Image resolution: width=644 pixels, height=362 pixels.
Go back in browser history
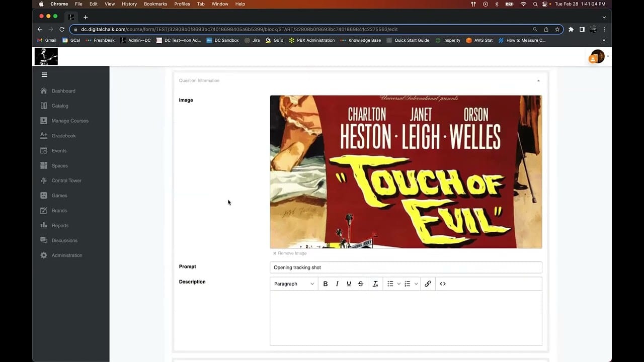[40, 29]
